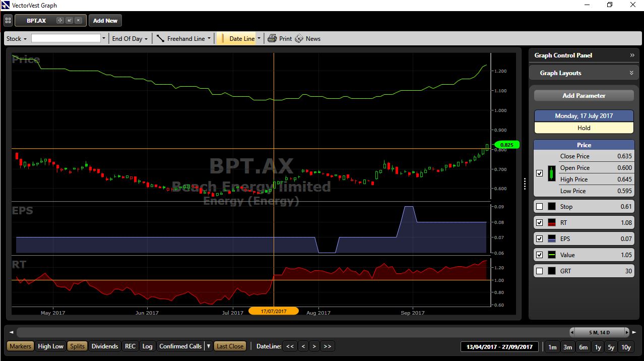Close the BPT.AX graph tab
This screenshot has width=644, height=361.
pos(78,21)
